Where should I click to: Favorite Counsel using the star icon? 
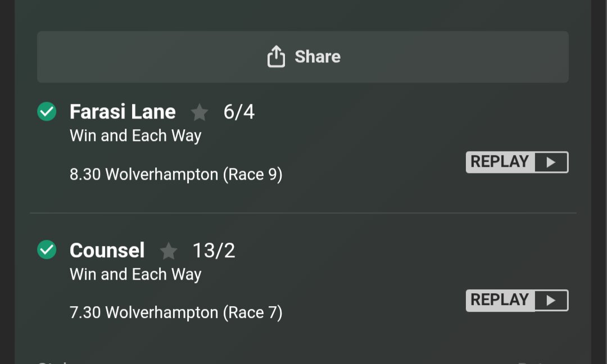tap(169, 251)
